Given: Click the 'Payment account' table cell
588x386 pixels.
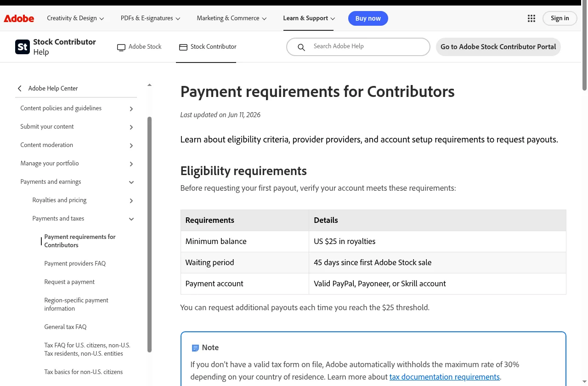Looking at the screenshot, I should (245, 284).
